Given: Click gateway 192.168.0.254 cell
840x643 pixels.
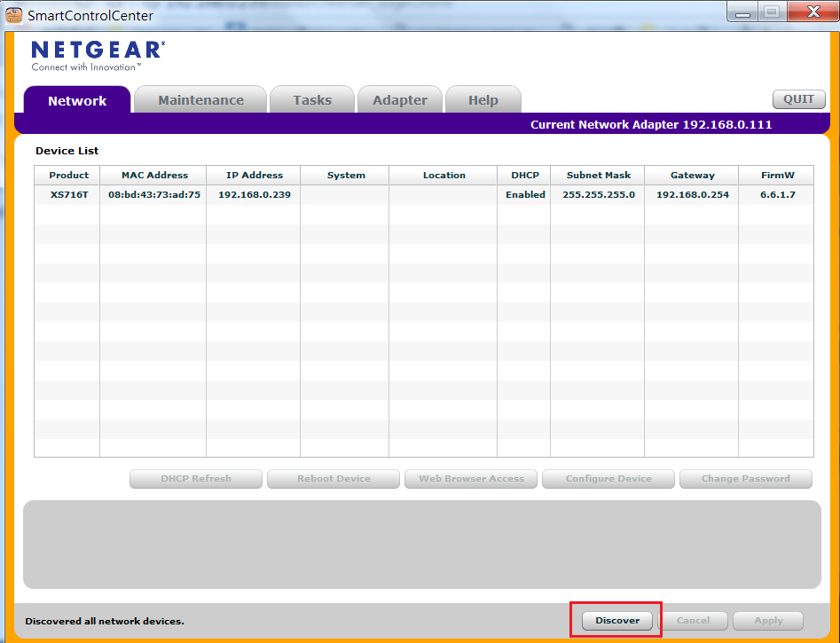Looking at the screenshot, I should pyautogui.click(x=692, y=194).
